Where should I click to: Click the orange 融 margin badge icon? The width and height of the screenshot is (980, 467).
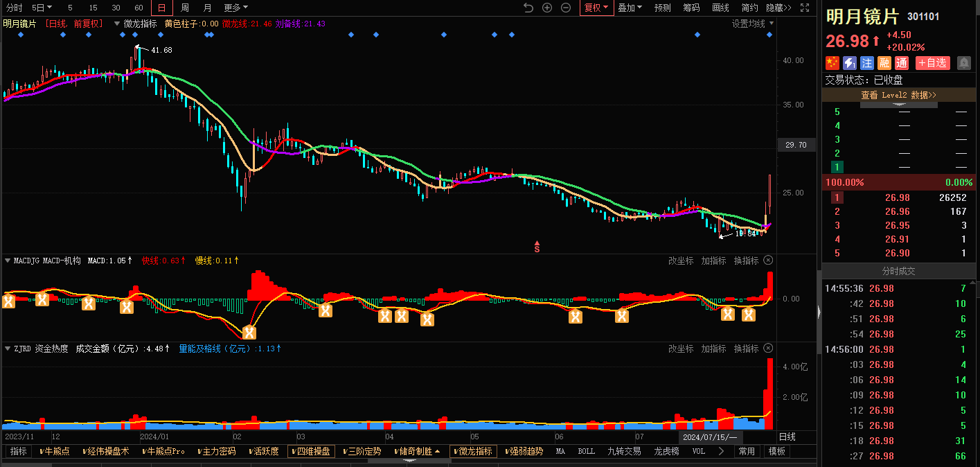884,63
